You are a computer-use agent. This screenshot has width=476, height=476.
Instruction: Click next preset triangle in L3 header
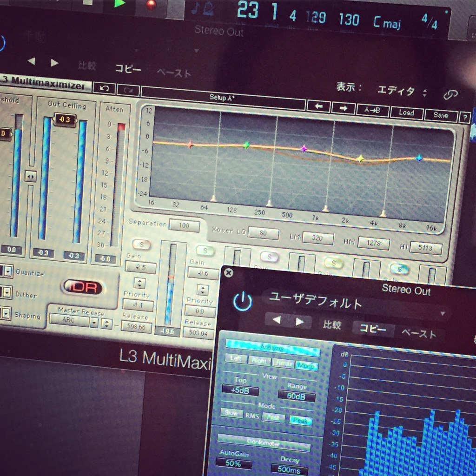(x=54, y=63)
